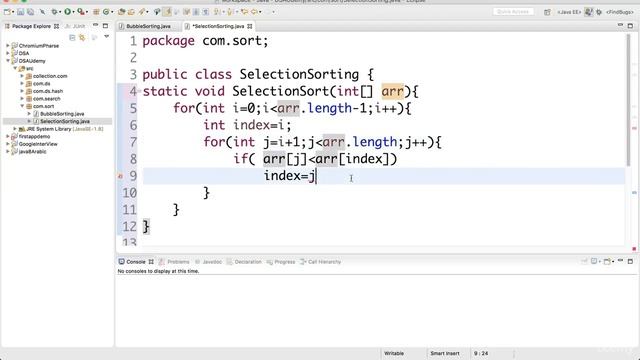Expand the collection.com package

(x=22, y=76)
